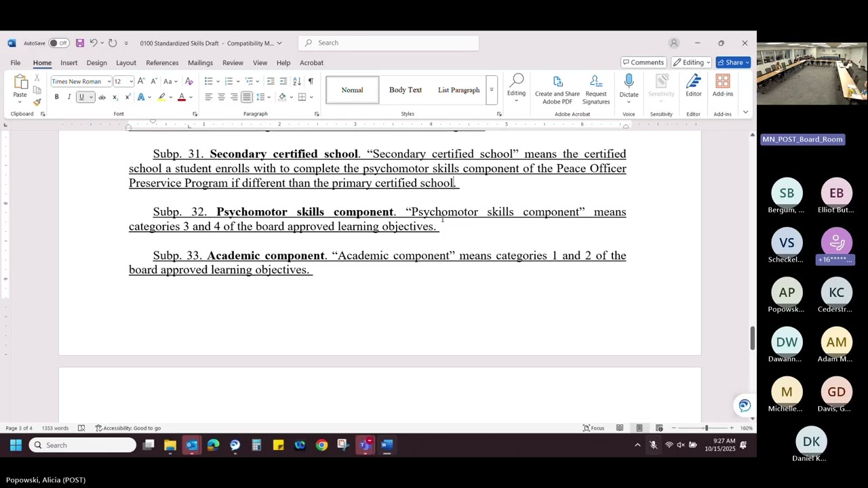Apply Text Effects icon
The width and height of the screenshot is (868, 488).
coord(142,97)
